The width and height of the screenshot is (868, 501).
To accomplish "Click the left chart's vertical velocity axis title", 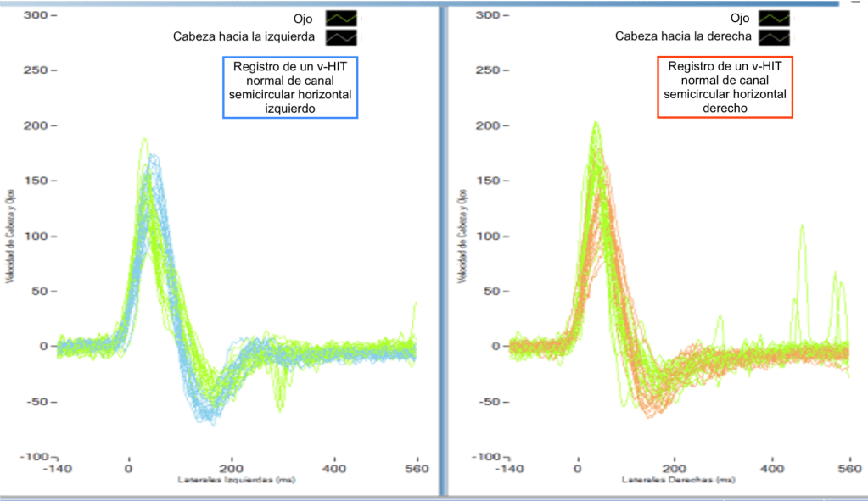I will click(11, 233).
